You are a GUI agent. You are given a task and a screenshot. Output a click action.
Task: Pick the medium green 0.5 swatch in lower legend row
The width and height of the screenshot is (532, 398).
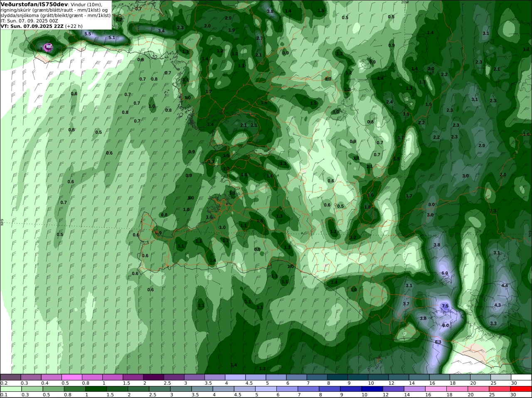53,389
